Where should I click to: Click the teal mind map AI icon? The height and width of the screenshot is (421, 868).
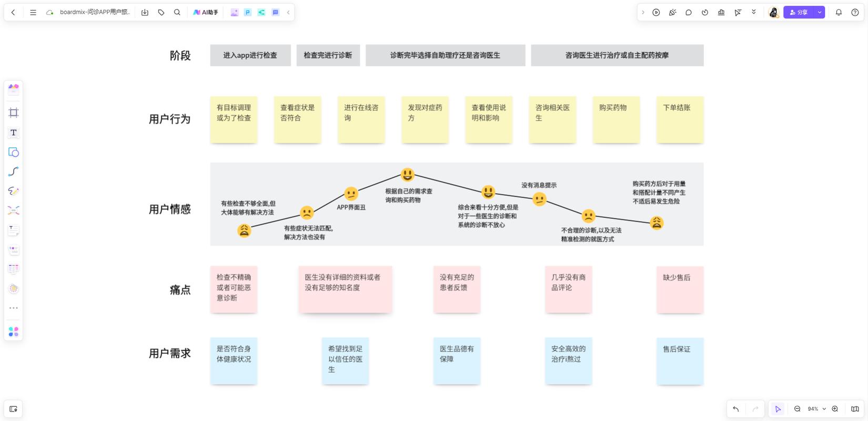tap(261, 12)
